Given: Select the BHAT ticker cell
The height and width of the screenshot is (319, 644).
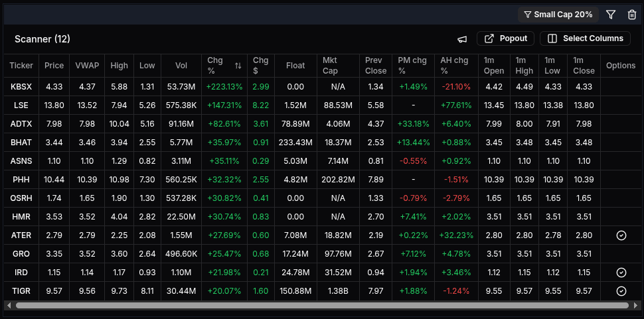Looking at the screenshot, I should 21,143.
